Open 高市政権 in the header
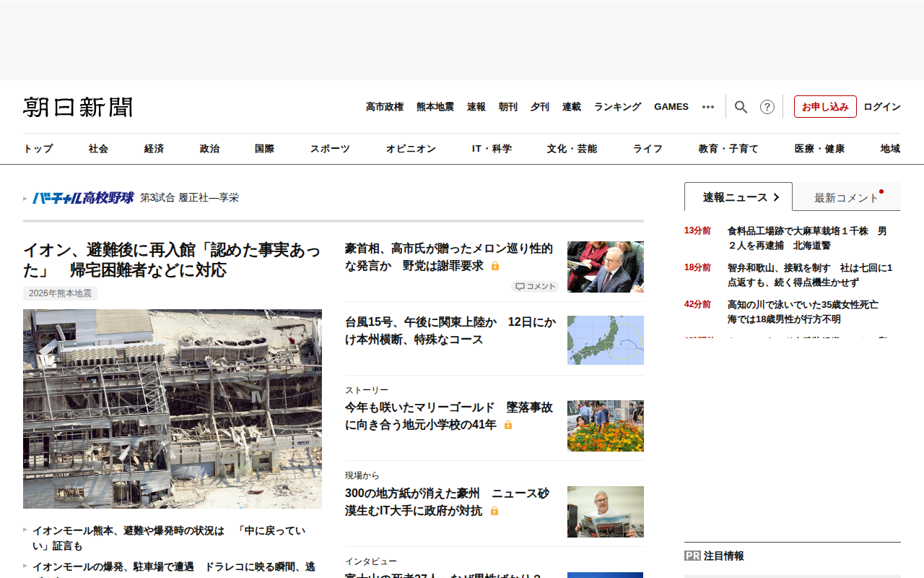 click(385, 107)
